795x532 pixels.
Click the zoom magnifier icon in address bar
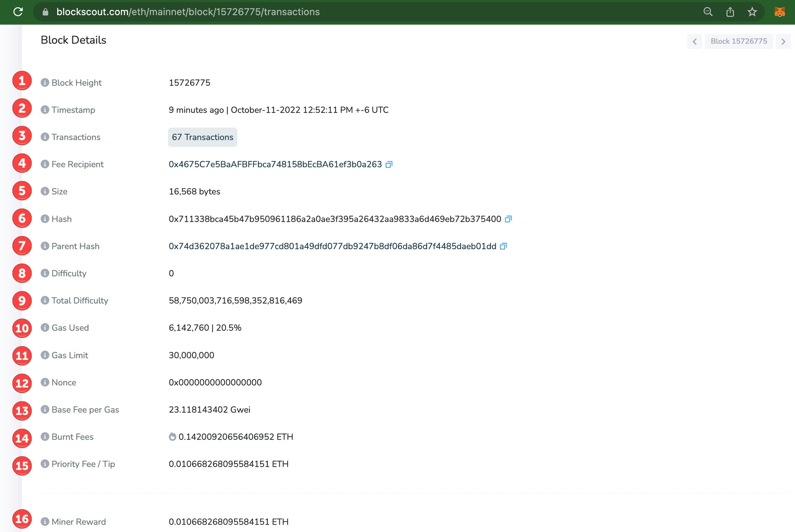coord(708,12)
